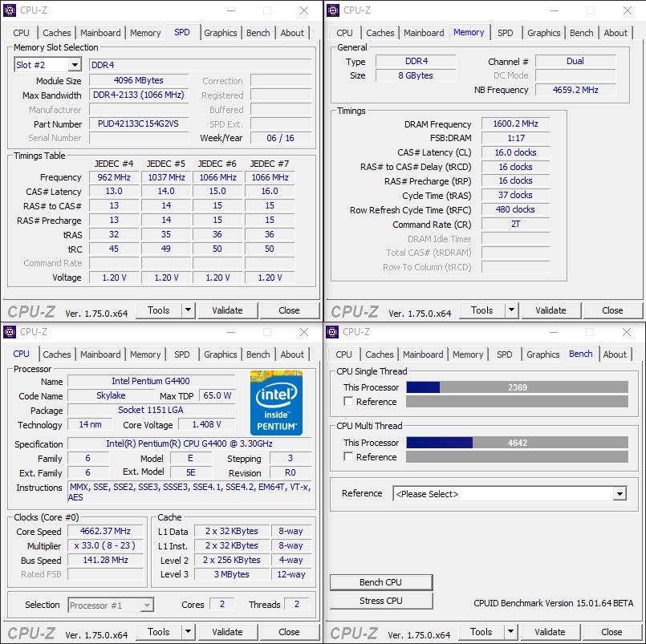Click the CPU-Z app icon in CPU window title bar
The height and width of the screenshot is (644, 646).
(10, 332)
